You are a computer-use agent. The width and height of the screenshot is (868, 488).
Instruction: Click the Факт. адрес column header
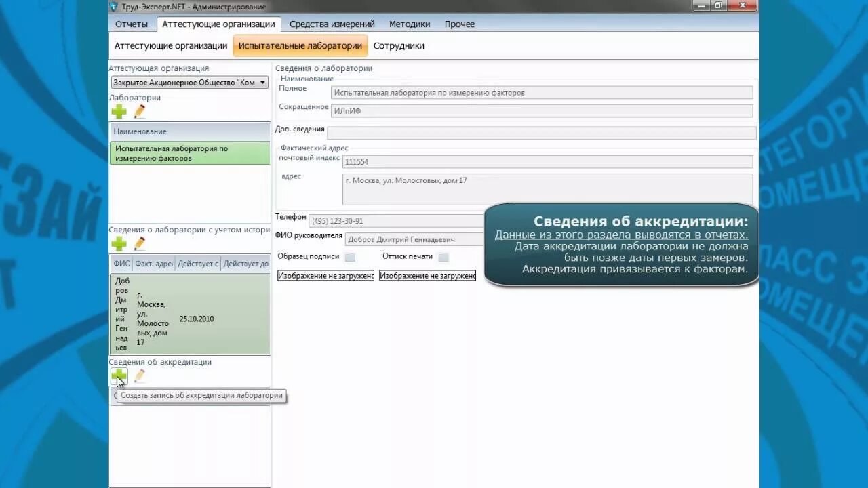154,264
